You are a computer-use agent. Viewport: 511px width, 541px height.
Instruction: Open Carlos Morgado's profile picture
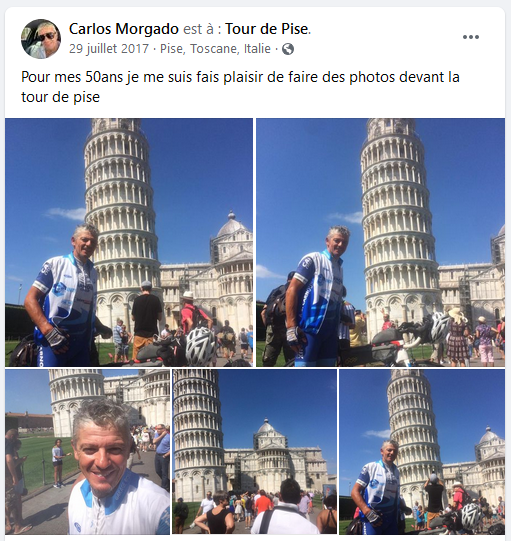41,39
